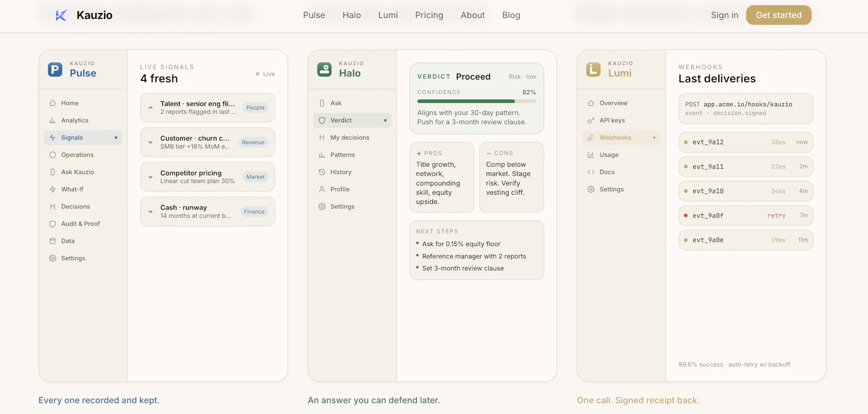This screenshot has width=868, height=414.
Task: Collapse the Talent senior eng signal chevron
Action: tap(150, 107)
